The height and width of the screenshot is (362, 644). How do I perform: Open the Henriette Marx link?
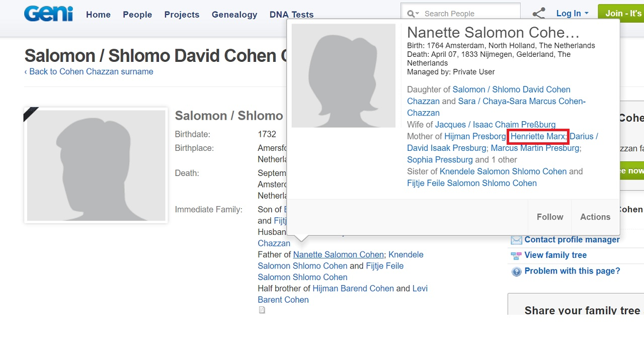[537, 136]
